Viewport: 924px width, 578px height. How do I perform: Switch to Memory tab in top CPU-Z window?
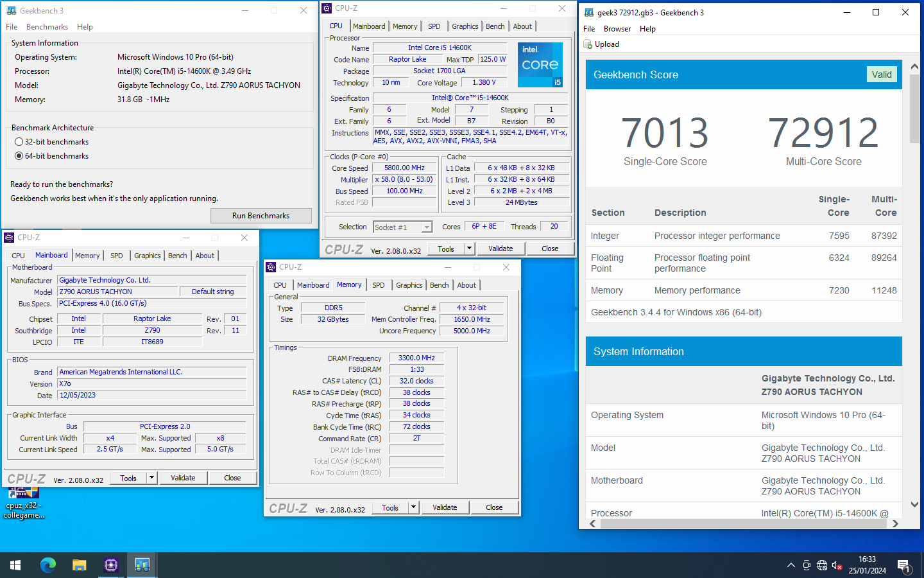405,26
